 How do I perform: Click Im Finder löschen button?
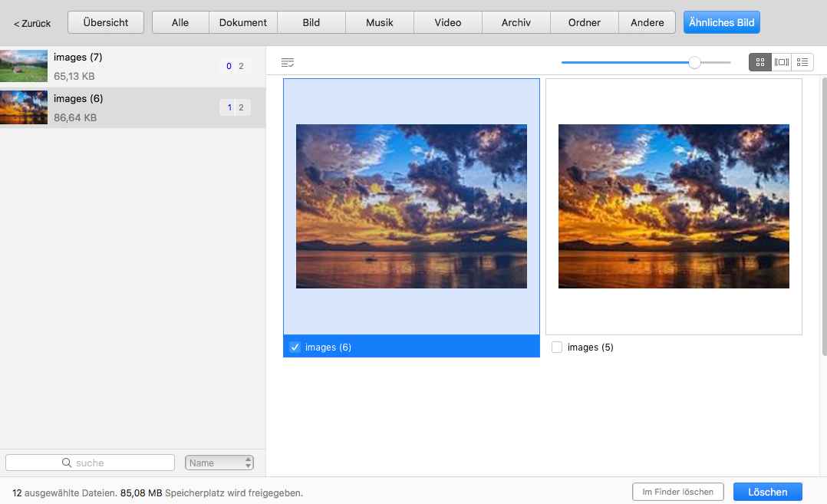[x=677, y=492]
